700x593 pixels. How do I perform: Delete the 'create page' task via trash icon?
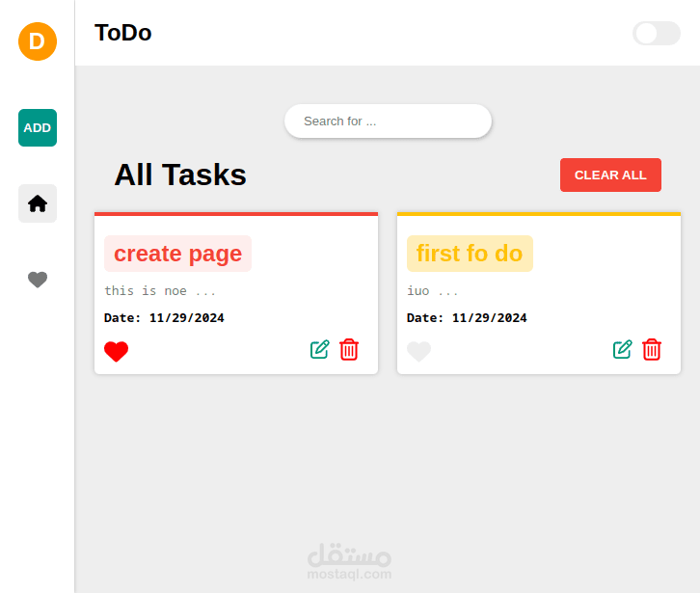(x=349, y=349)
